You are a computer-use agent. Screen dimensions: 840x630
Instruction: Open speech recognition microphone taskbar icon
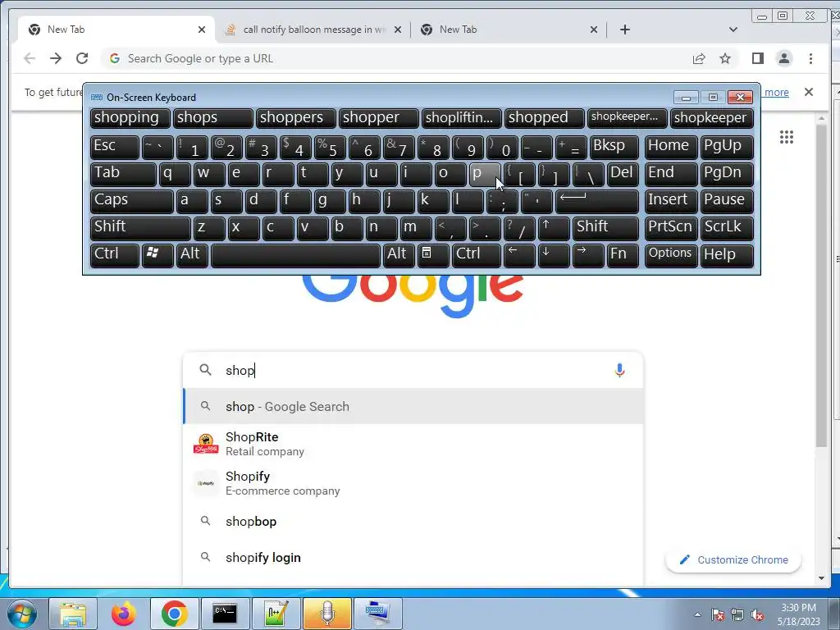click(x=326, y=614)
